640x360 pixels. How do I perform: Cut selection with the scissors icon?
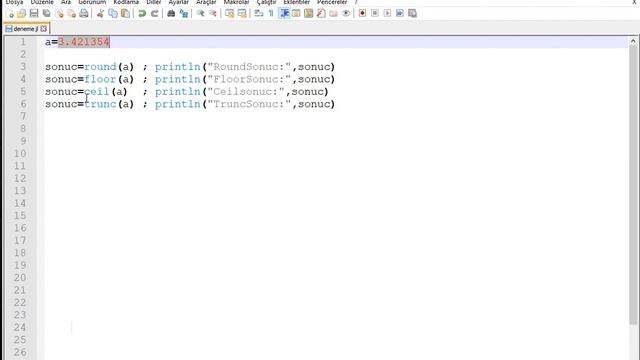100,13
